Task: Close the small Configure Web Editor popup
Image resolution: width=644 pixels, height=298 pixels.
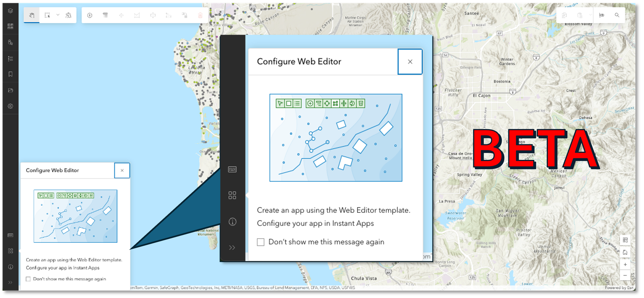Action: (122, 170)
